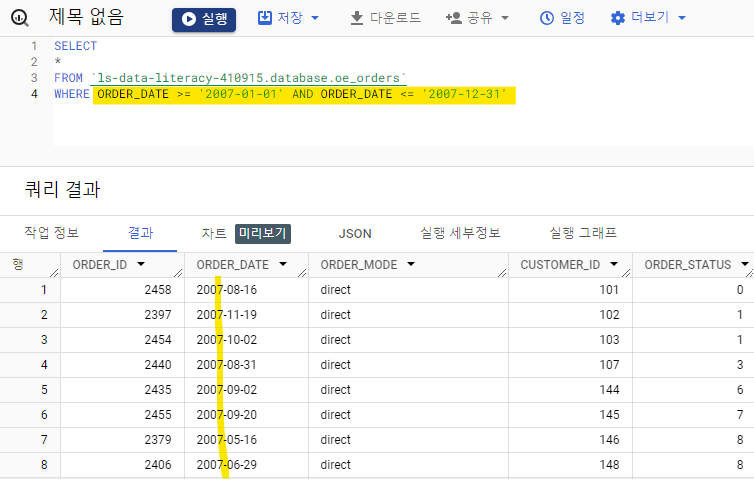
Task: Click the clock schedule icon
Action: click(547, 18)
